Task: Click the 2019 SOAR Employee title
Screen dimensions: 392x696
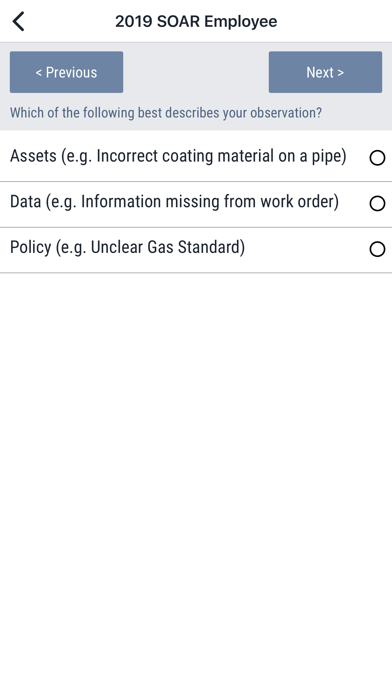Action: [x=196, y=21]
